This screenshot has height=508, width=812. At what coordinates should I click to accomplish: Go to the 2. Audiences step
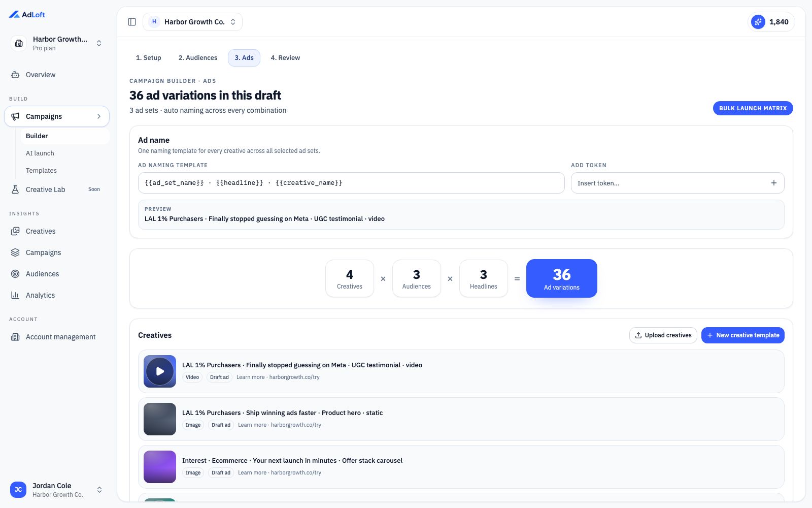(198, 58)
